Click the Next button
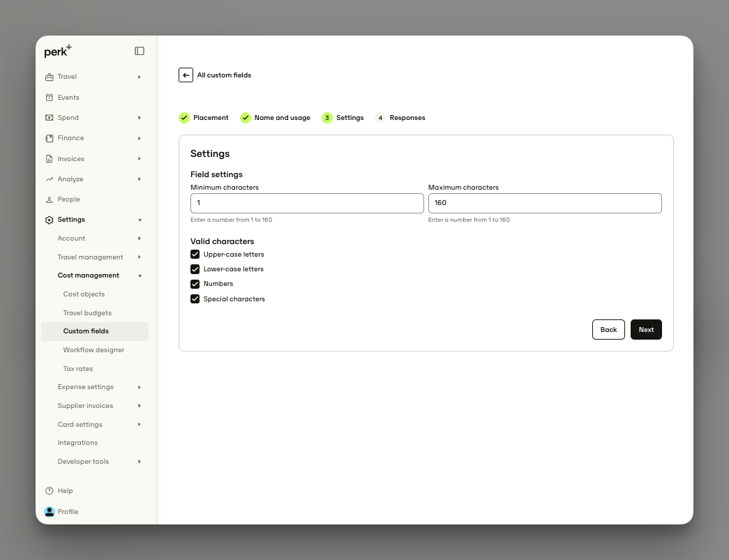 click(x=646, y=329)
